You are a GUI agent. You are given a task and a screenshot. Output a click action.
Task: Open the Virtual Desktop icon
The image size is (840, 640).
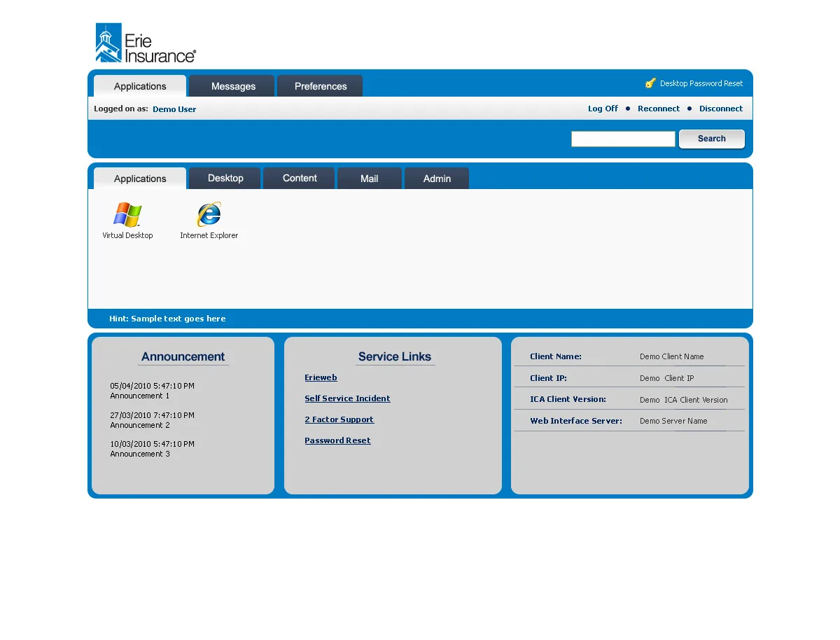click(127, 221)
